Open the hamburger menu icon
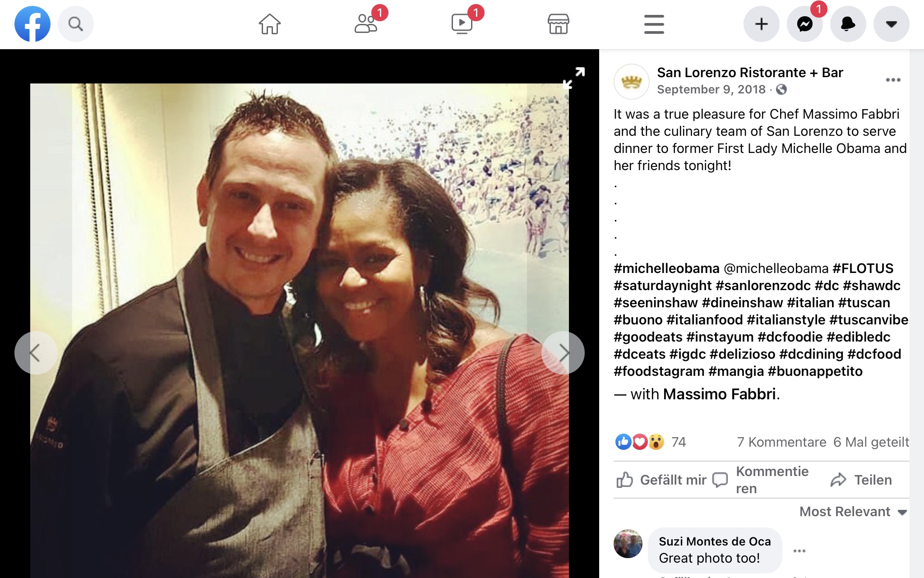Screen dimensions: 924x578 pos(654,24)
